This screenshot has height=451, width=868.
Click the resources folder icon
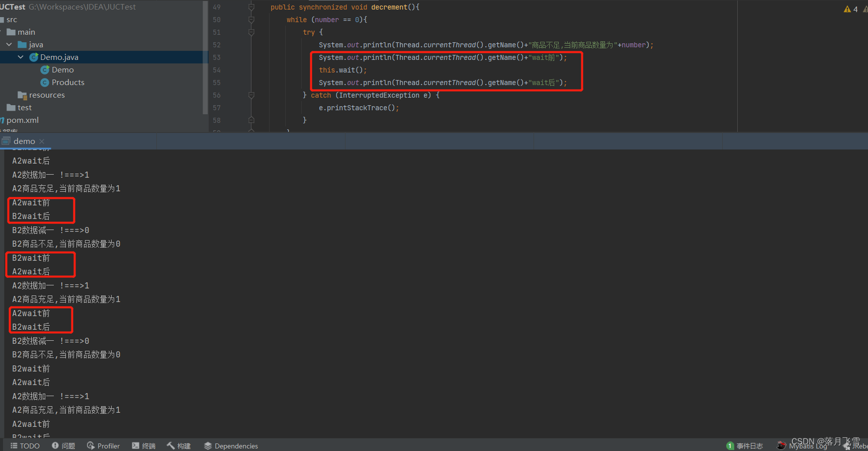(x=22, y=95)
